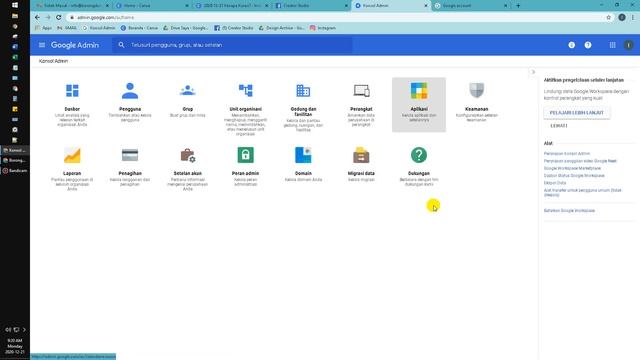Screen dimensions: 640x360
Task: Open Alat transfer untuk pengguna link
Action: pos(582,192)
